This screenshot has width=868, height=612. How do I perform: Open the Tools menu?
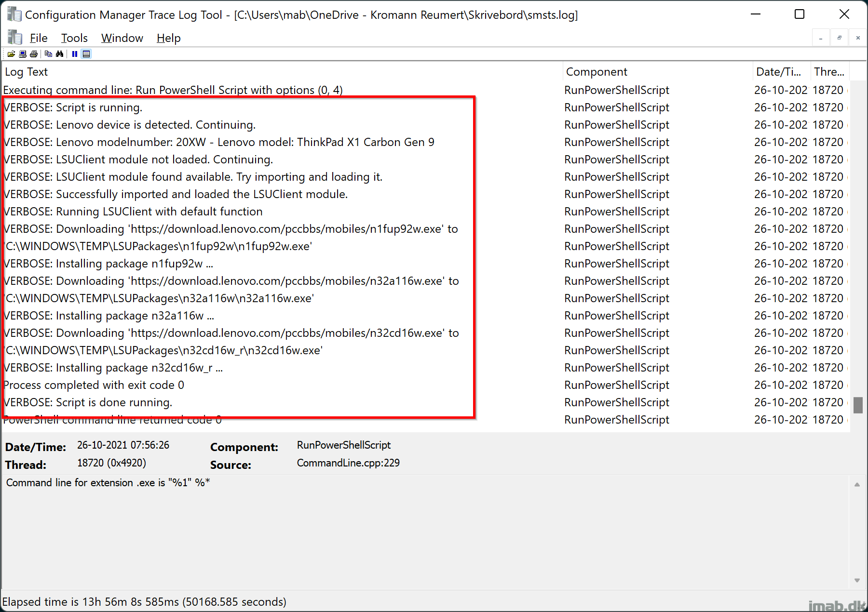click(74, 38)
